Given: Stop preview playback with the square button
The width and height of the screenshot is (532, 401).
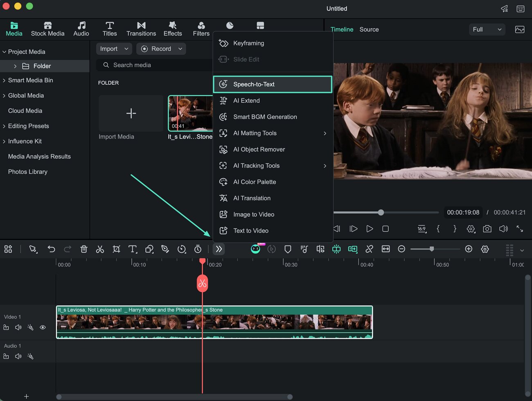Looking at the screenshot, I should click(x=385, y=229).
